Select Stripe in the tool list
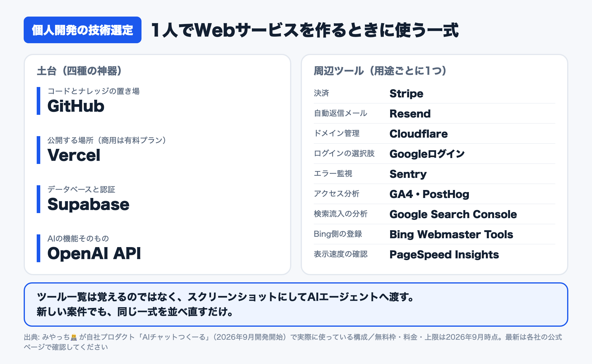Screen dimensions: 592x364 coord(406,94)
